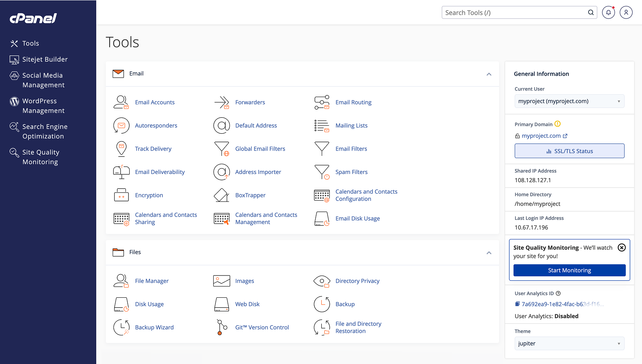Viewport: 642px width, 364px height.
Task: Click the search magnifier icon
Action: (x=590, y=12)
